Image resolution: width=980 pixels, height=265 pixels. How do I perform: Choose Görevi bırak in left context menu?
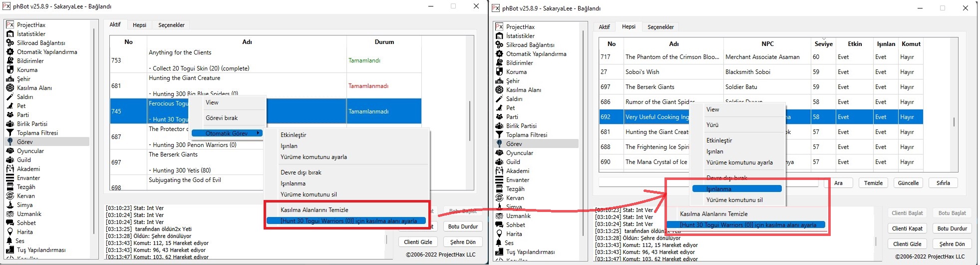[222, 118]
